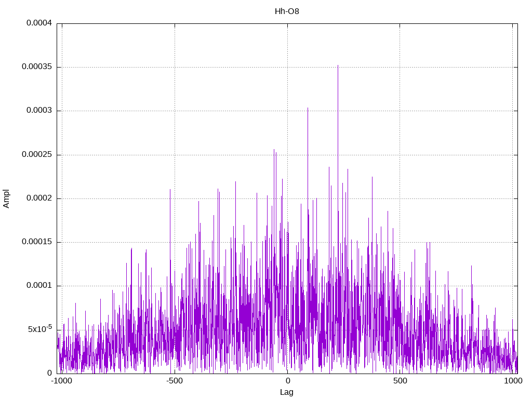The height and width of the screenshot is (399, 532).
Task: Click the x-axis tick label 500
Action: pyautogui.click(x=400, y=381)
